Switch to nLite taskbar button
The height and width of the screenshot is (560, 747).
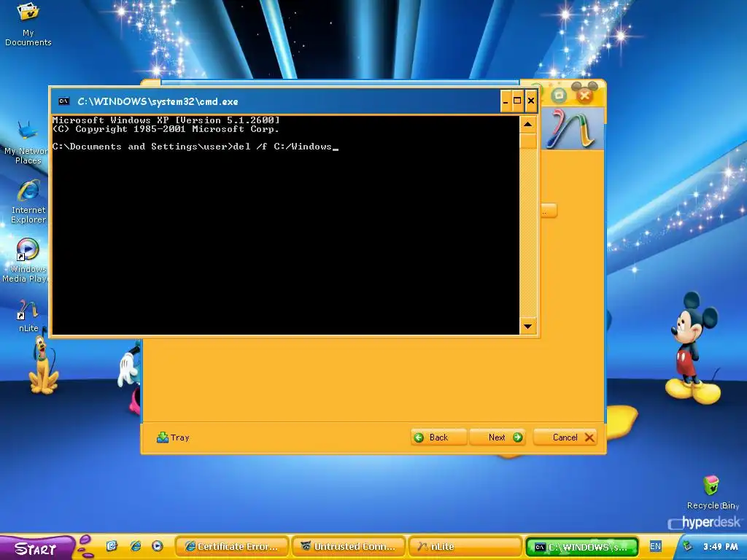point(465,547)
